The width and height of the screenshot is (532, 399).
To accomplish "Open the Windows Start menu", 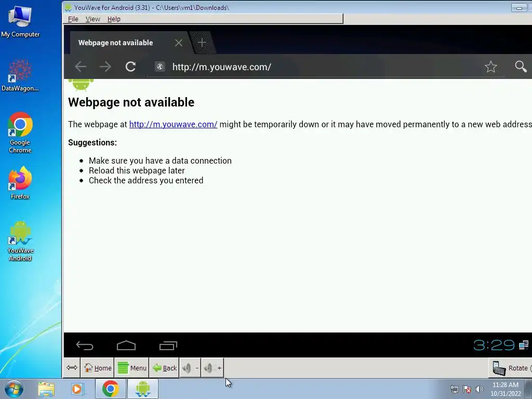I will point(14,389).
